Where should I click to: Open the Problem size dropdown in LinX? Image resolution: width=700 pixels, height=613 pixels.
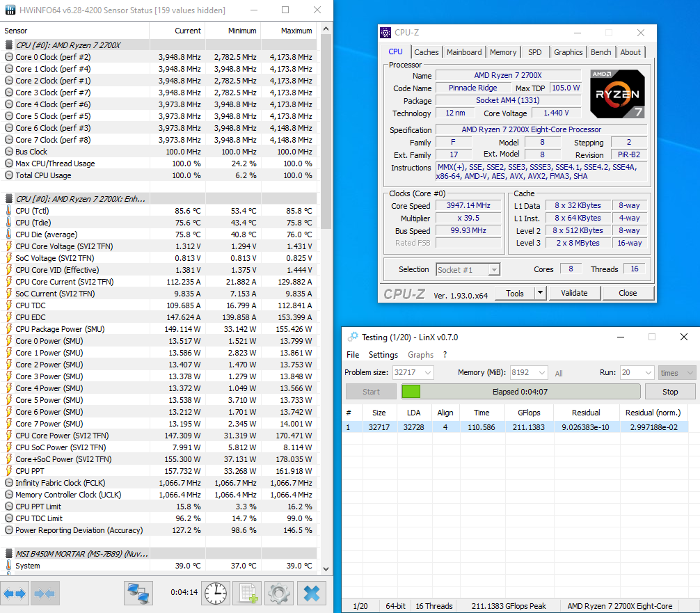428,372
